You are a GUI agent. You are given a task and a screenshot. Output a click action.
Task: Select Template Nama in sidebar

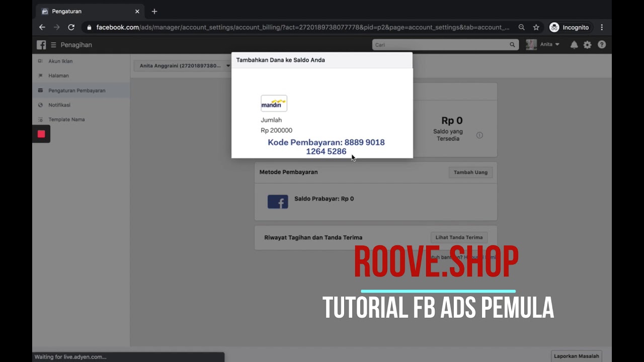(66, 120)
